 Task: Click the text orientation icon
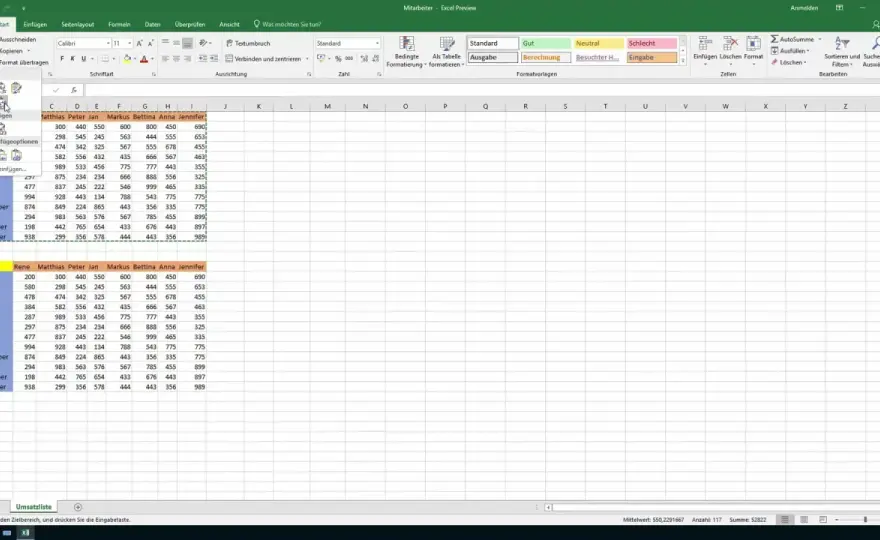click(x=203, y=43)
